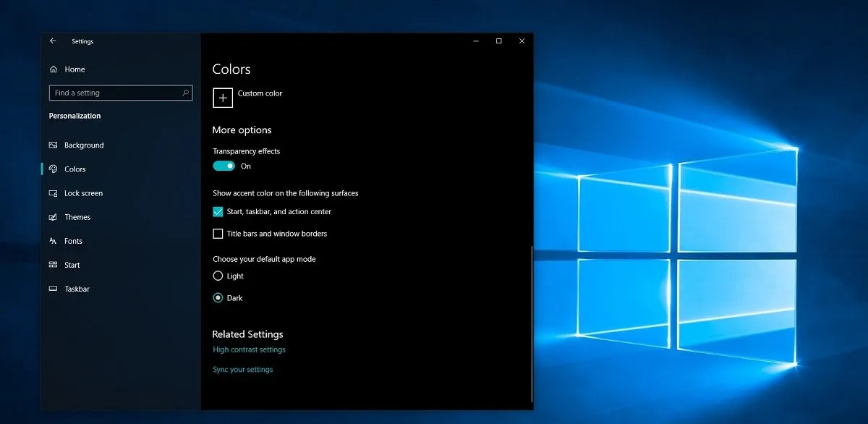Enable Title bars and window borders
868x424 pixels.
click(x=218, y=233)
